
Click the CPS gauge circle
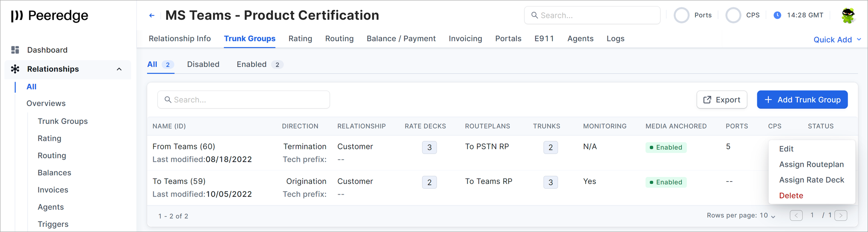point(733,15)
